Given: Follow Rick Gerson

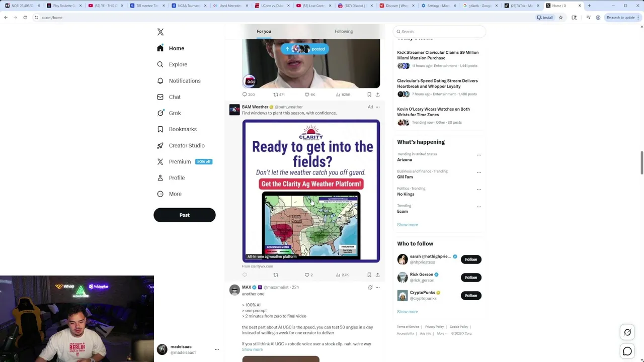Looking at the screenshot, I should (x=471, y=278).
